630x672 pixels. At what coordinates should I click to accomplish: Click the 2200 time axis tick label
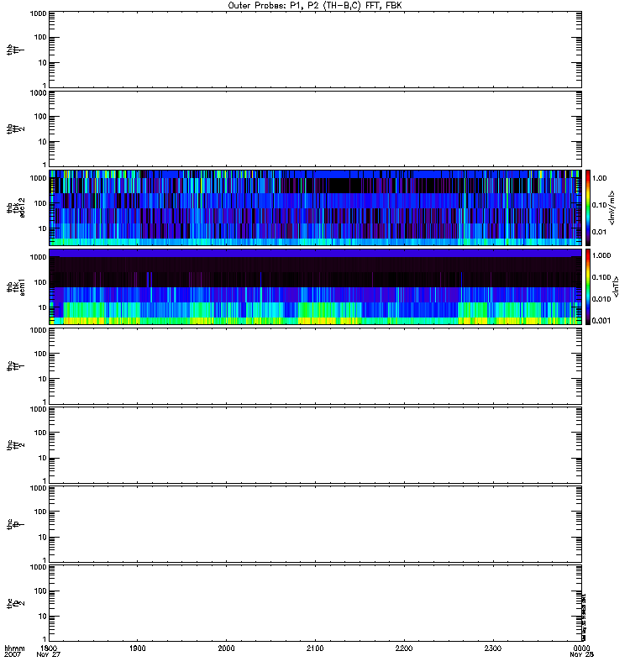click(x=403, y=648)
